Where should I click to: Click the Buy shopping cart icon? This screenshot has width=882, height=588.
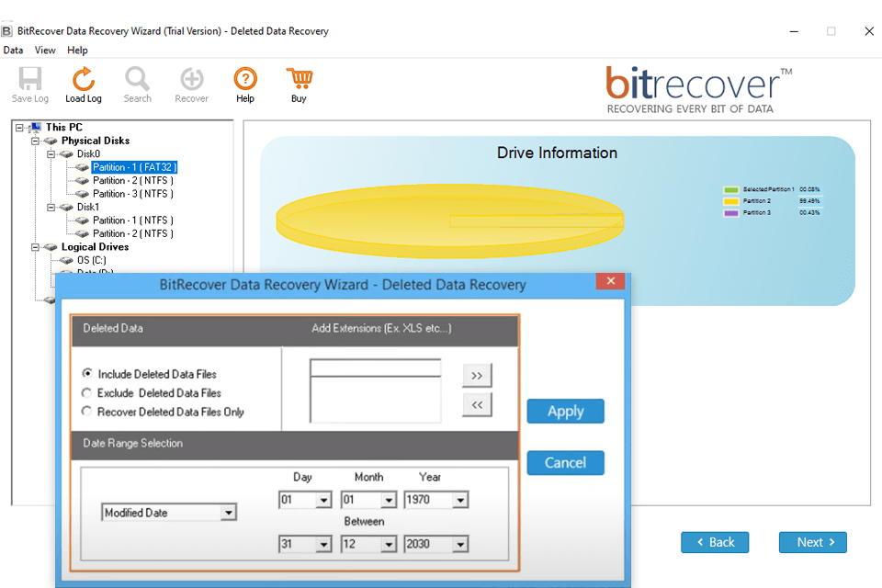click(x=300, y=78)
